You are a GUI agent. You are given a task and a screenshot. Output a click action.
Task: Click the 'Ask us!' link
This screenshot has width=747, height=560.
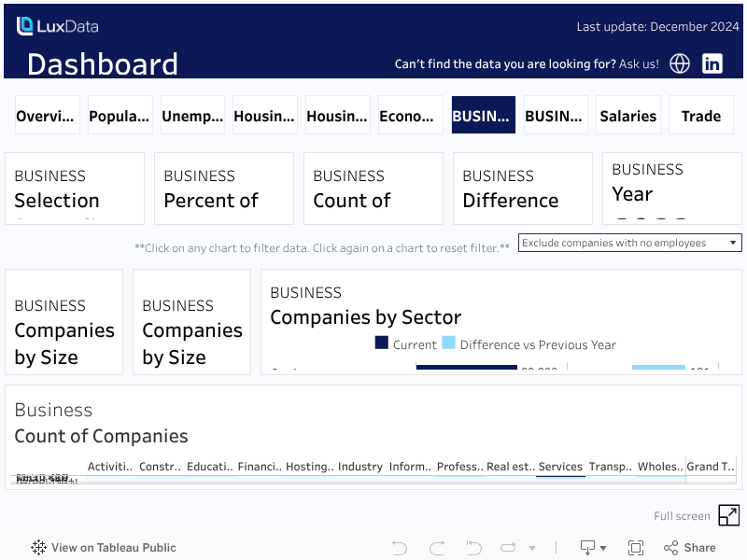click(x=639, y=64)
